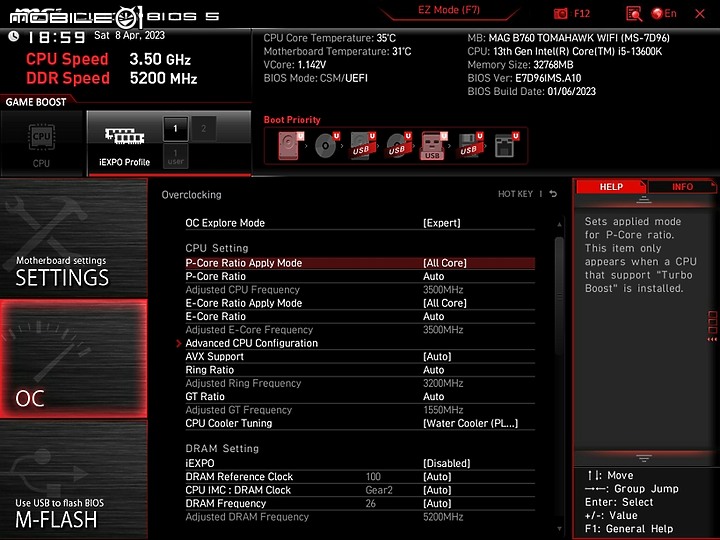720x540 pixels.
Task: Switch to the HELP tab
Action: [x=611, y=186]
